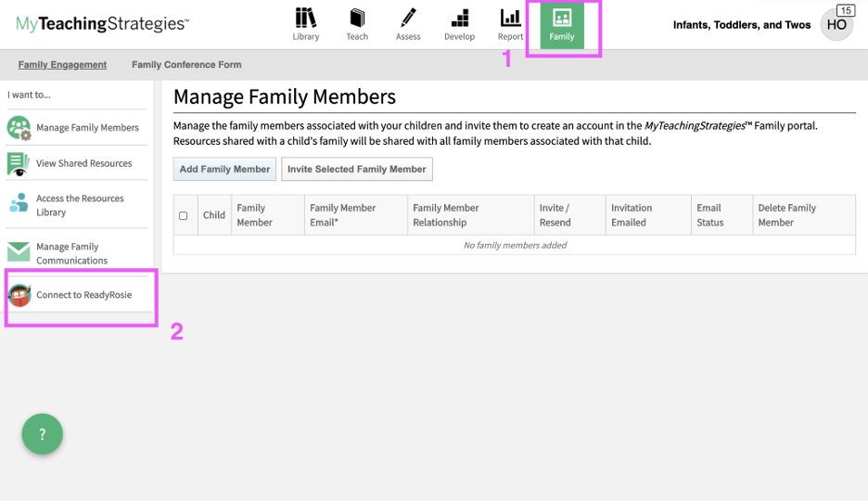
Task: Open the HO user profile avatar
Action: tap(836, 25)
